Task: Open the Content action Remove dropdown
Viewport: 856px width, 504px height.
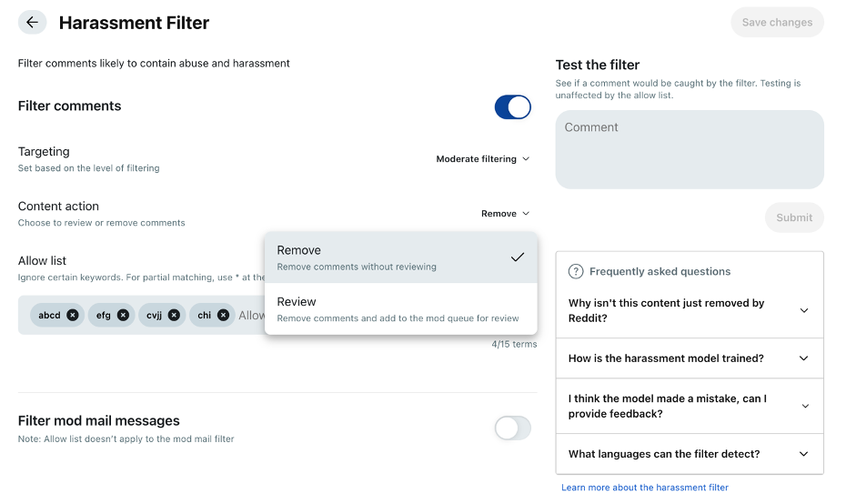Action: [505, 214]
